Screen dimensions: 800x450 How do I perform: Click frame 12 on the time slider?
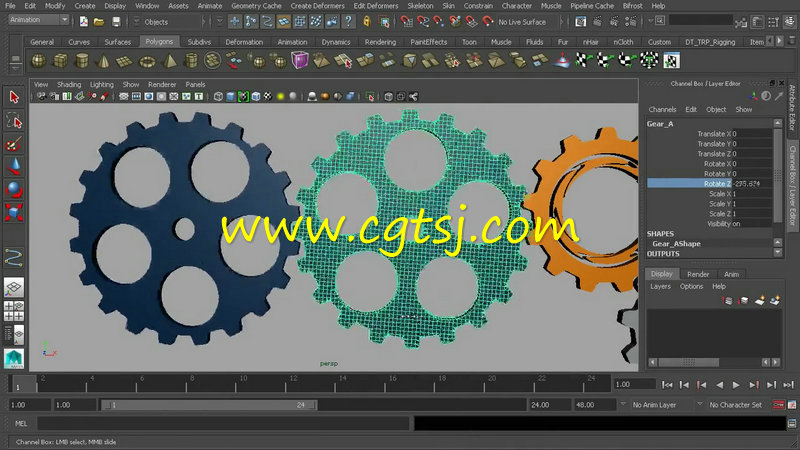[x=293, y=383]
